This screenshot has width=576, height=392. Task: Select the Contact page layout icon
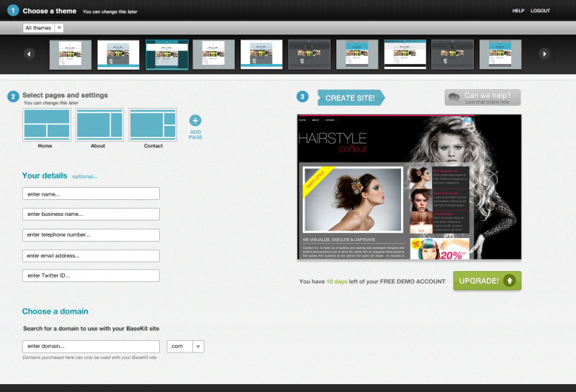click(153, 125)
